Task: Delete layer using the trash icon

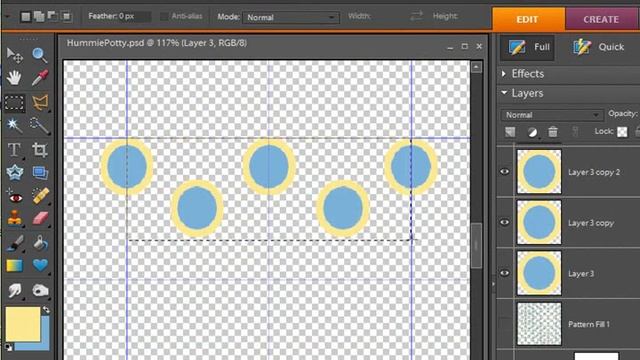Action: click(553, 132)
